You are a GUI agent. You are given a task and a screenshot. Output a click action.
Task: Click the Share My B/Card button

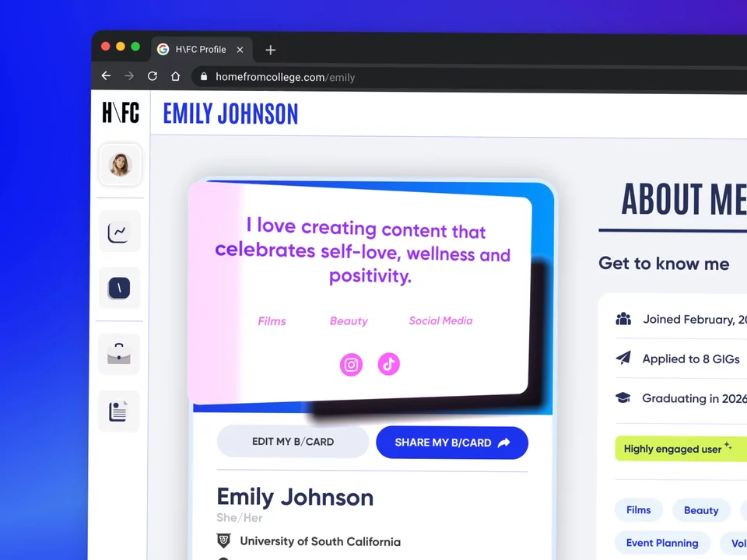click(x=452, y=443)
